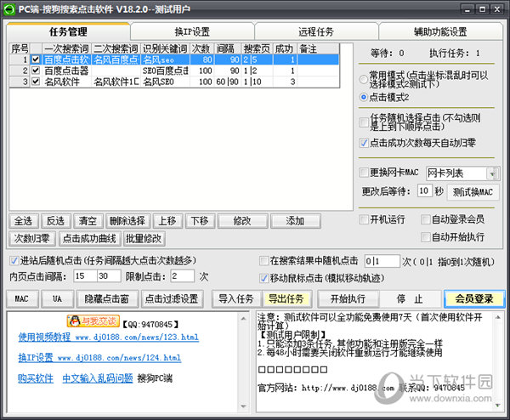The height and width of the screenshot is (420, 510).
Task: Open the 远程任务 tab
Action: point(316,31)
